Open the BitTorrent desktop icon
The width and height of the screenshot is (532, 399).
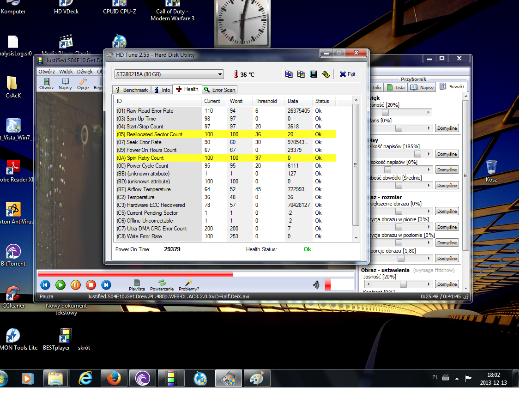pos(13,255)
